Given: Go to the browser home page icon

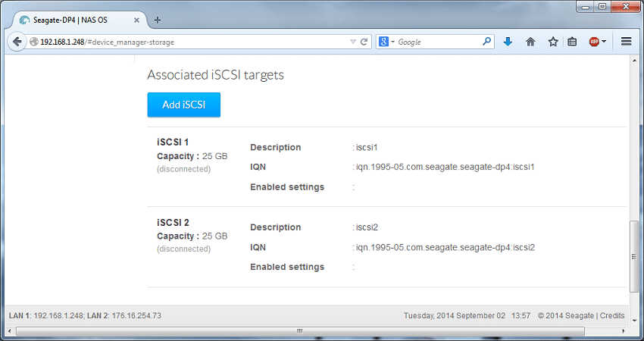Looking at the screenshot, I should point(530,42).
